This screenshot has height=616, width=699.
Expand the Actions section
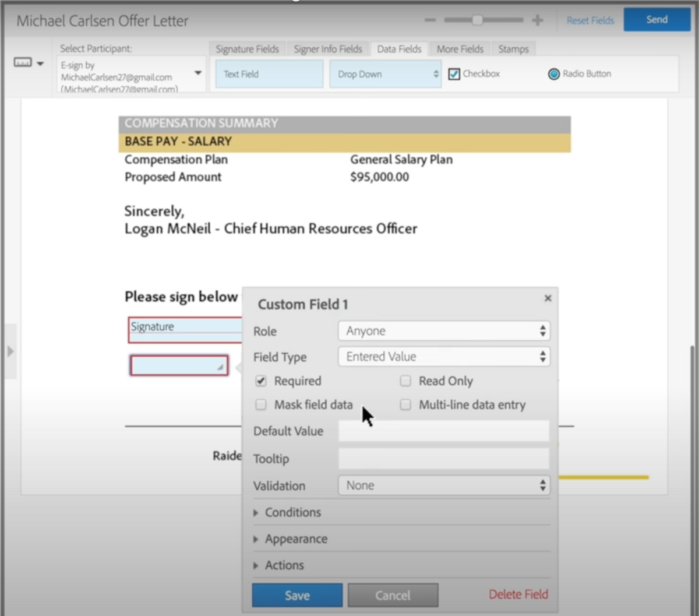click(278, 565)
